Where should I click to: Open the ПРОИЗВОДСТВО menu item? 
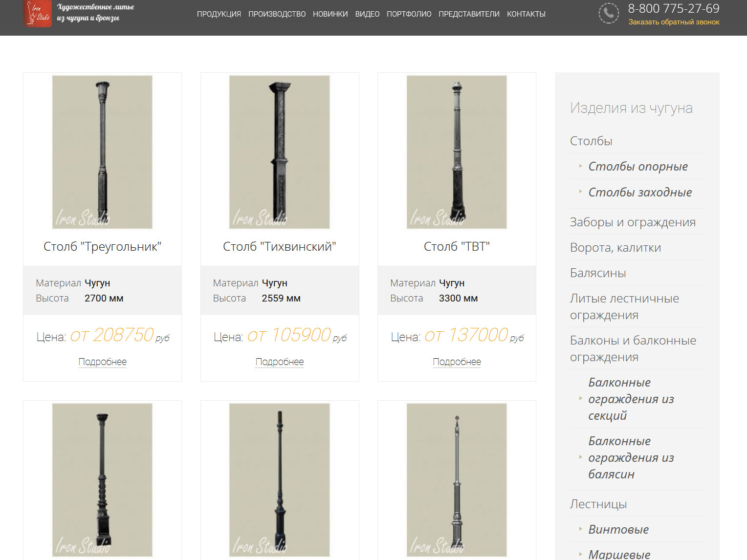point(277,14)
